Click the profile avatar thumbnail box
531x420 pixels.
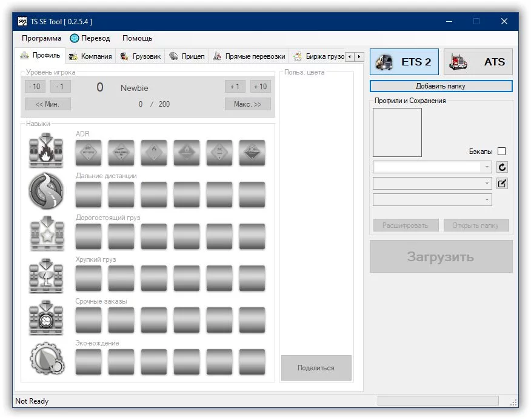397,133
